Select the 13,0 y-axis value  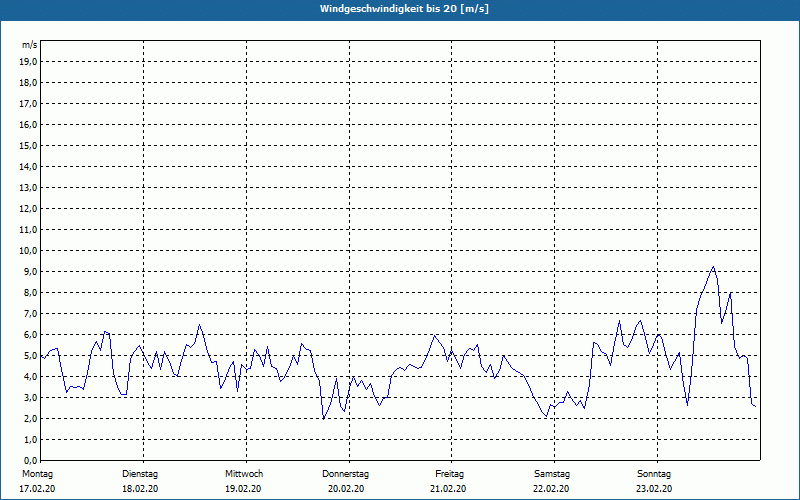pyautogui.click(x=28, y=187)
